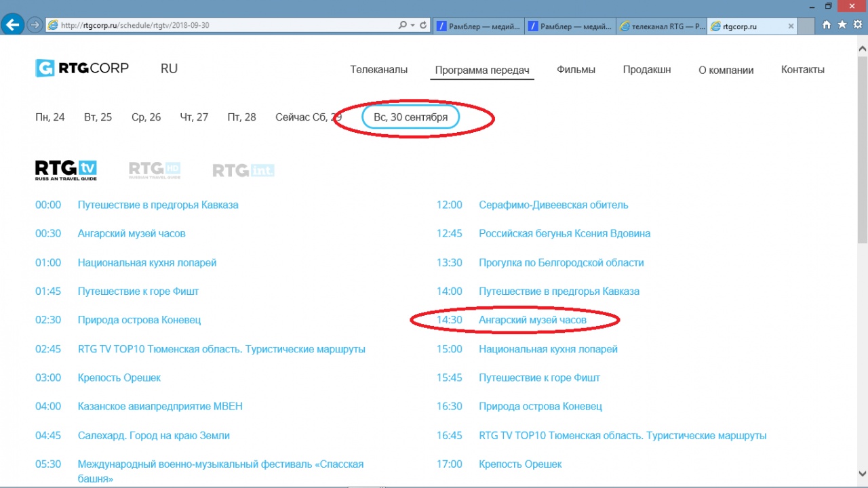This screenshot has width=868, height=488.
Task: Click the browser Back arrow button
Action: pos(12,25)
